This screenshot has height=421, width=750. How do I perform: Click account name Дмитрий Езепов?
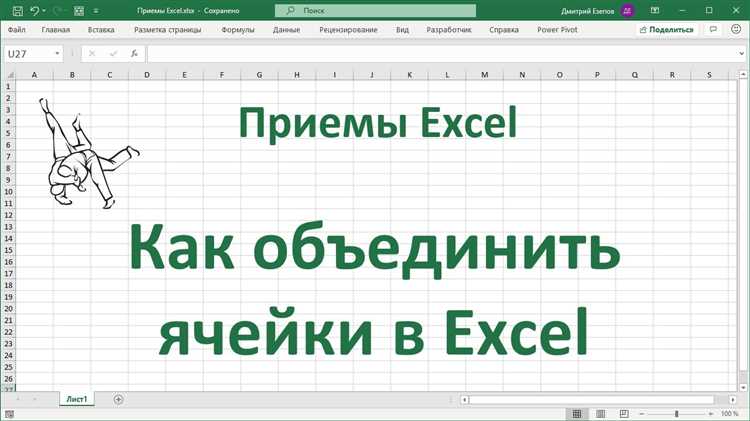pos(587,11)
